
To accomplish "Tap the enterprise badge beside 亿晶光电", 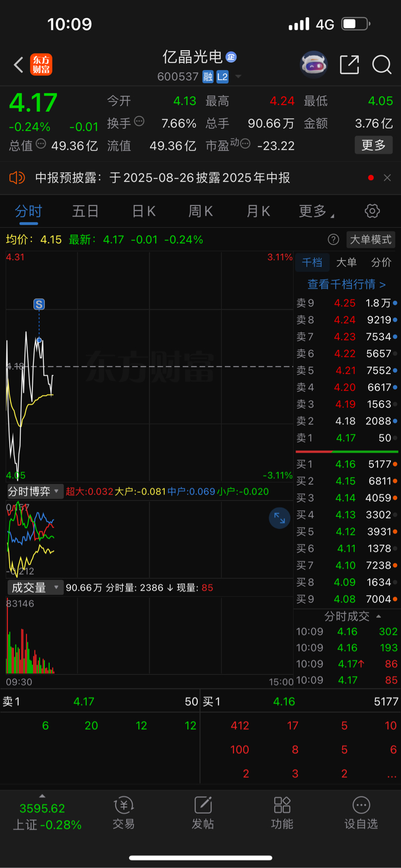I will tap(231, 56).
